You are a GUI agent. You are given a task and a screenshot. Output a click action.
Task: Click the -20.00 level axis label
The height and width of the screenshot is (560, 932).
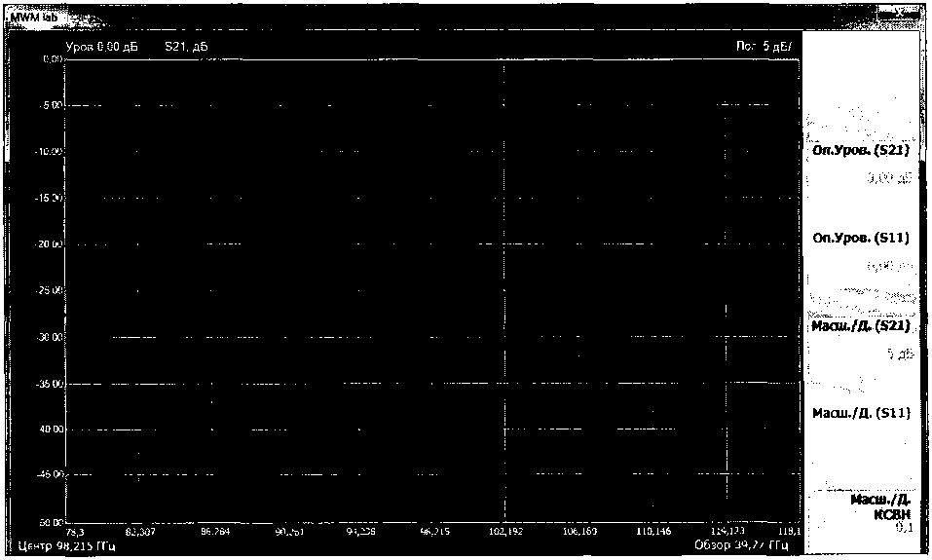[51, 244]
